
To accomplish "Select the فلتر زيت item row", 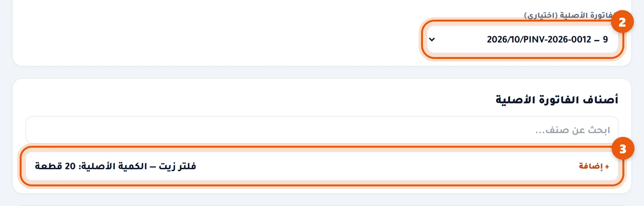I will coord(322,166).
